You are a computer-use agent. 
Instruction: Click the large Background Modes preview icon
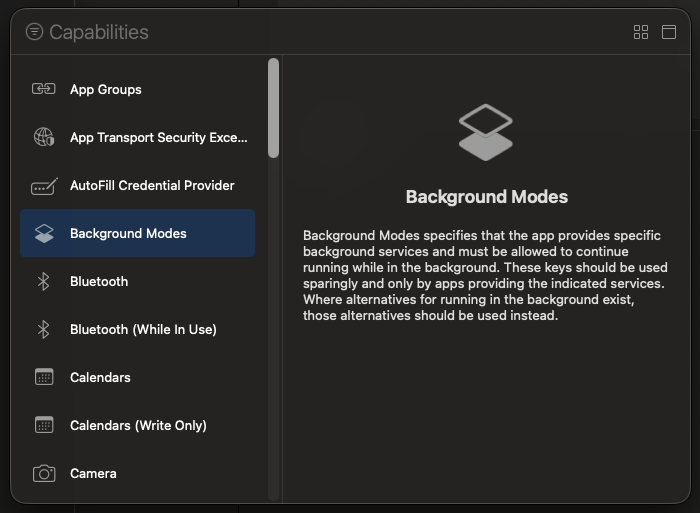[x=486, y=133]
